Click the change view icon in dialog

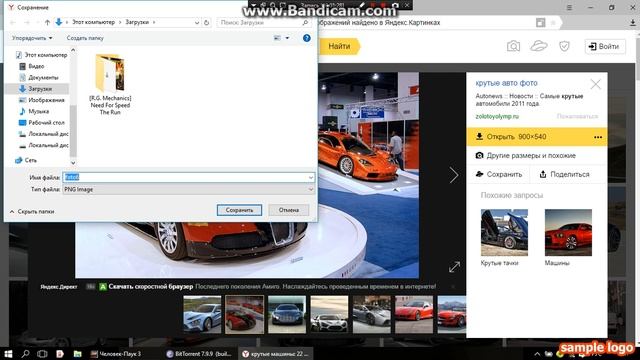277,38
